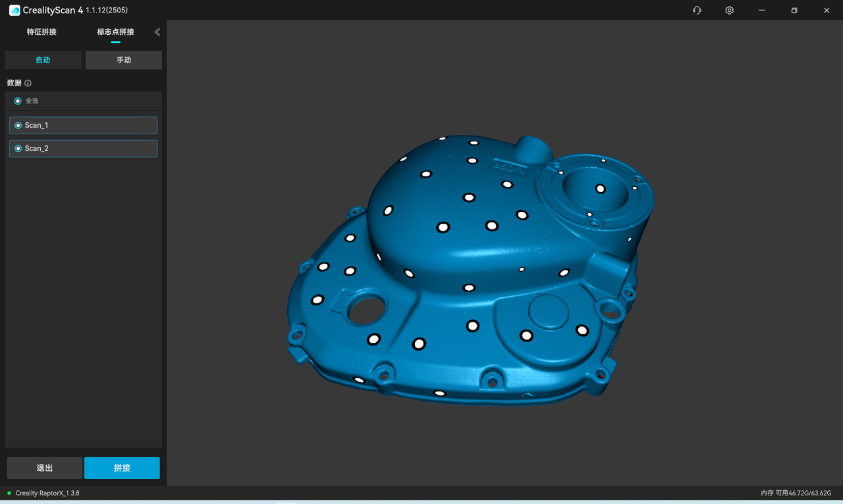Collapse the left side panel arrow
This screenshot has width=843, height=504.
157,32
